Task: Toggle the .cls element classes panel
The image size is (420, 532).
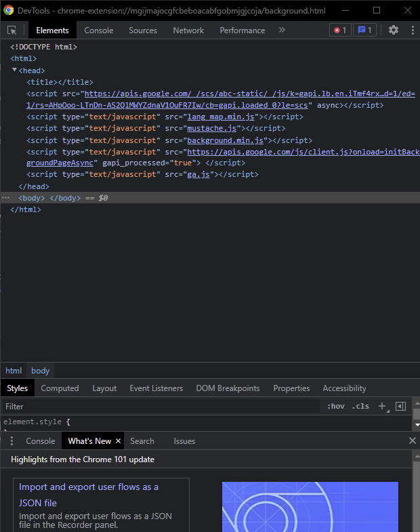Action: tap(360, 407)
